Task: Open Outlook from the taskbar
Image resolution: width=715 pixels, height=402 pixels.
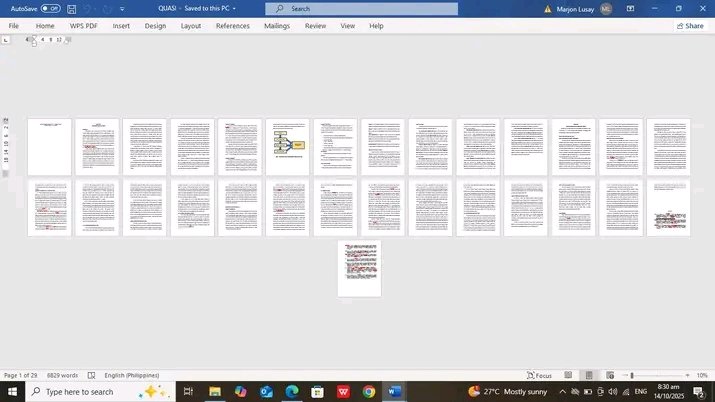Action: (x=266, y=392)
